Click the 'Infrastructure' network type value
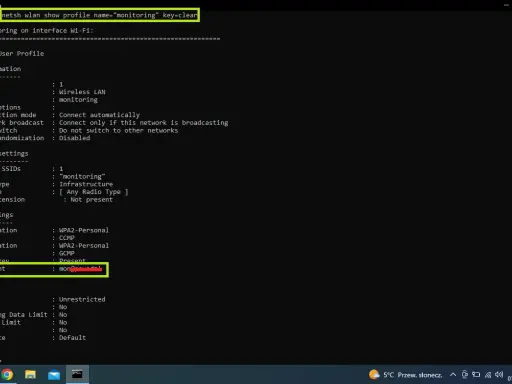This screenshot has height=384, width=512. point(86,184)
